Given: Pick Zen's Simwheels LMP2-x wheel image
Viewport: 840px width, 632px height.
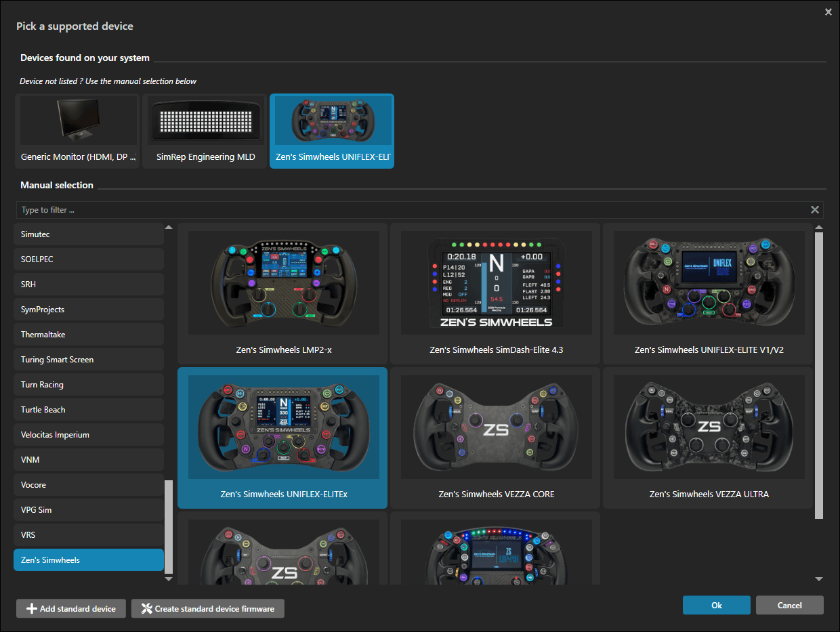Looking at the screenshot, I should (x=282, y=283).
